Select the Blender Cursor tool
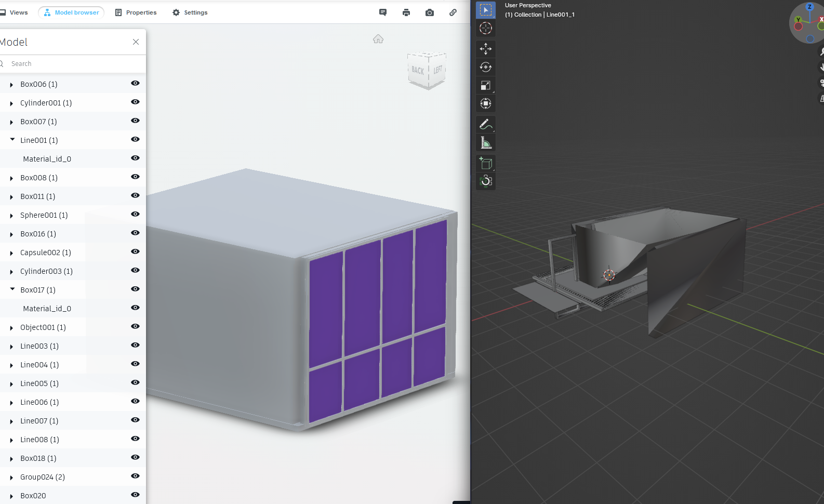824x504 pixels. point(486,28)
